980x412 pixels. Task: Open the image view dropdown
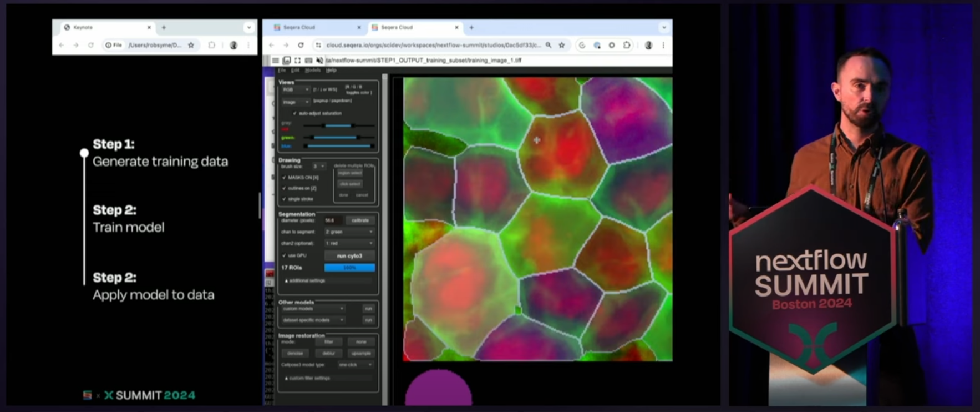coord(295,102)
